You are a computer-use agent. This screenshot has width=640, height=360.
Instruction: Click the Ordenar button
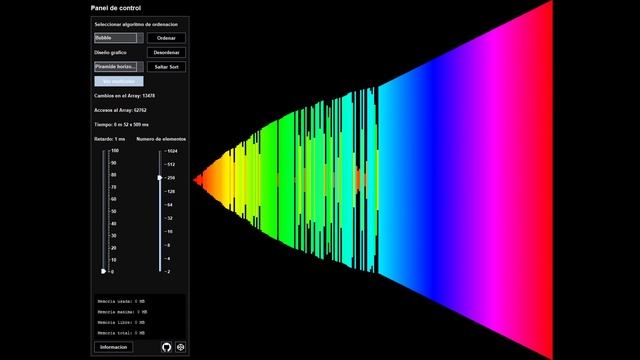[166, 38]
